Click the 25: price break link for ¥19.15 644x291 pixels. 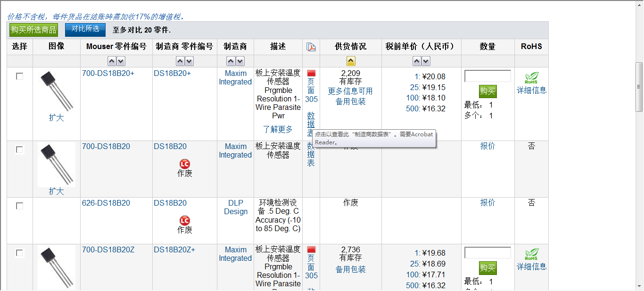415,87
